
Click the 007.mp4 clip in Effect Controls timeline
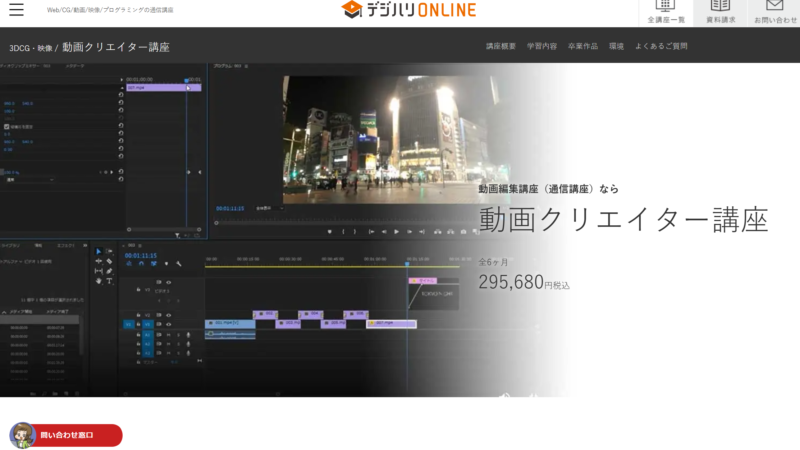pyautogui.click(x=164, y=88)
